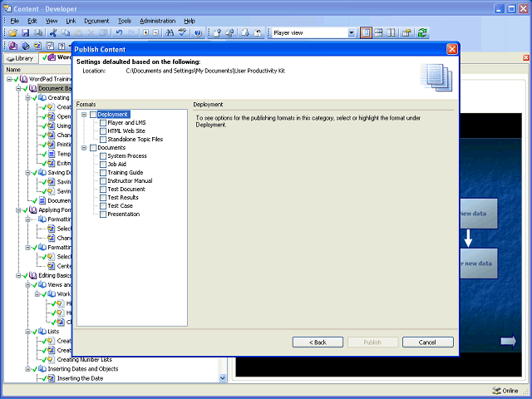Click the Cut scissors icon
The width and height of the screenshot is (532, 399).
click(52, 33)
